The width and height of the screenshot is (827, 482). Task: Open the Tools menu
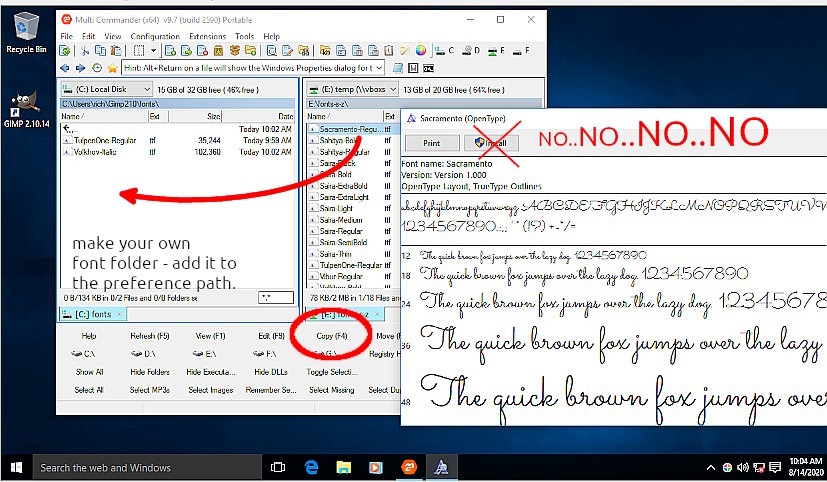click(x=244, y=36)
